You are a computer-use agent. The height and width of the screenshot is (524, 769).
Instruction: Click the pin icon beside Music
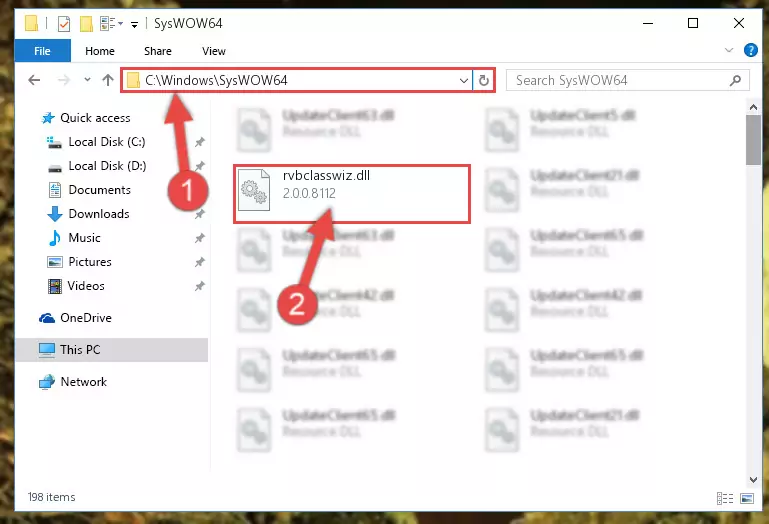pyautogui.click(x=200, y=238)
